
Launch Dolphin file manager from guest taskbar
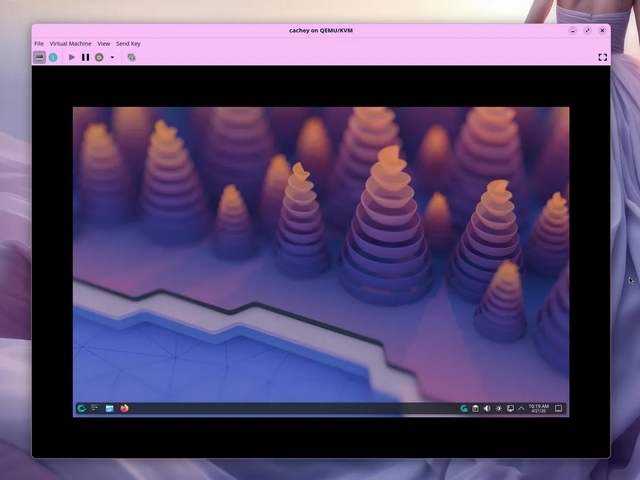109,408
